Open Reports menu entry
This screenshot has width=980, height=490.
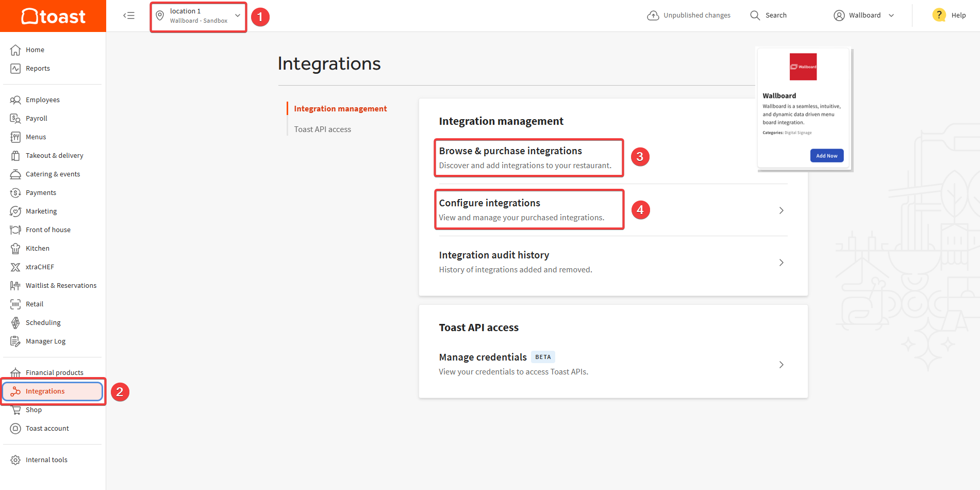coord(38,69)
